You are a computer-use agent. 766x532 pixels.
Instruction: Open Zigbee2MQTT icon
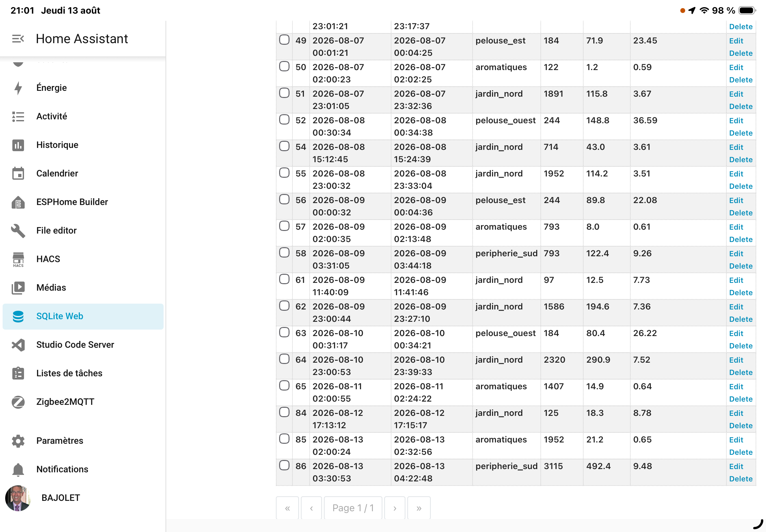coord(18,402)
